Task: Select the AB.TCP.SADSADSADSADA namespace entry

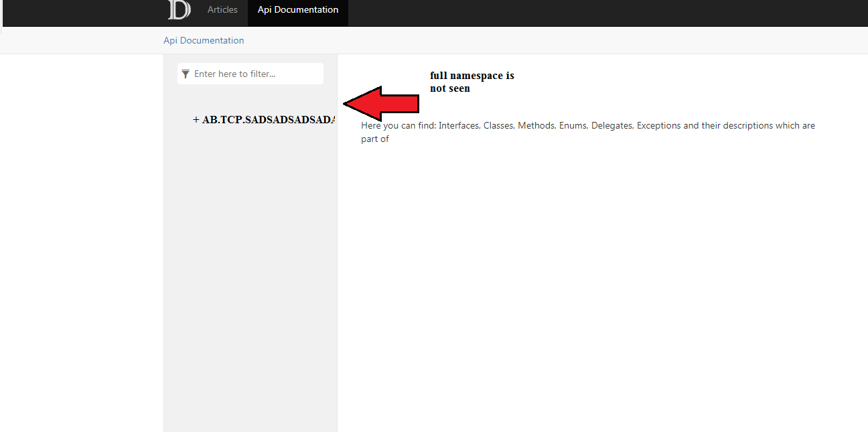Action: click(x=269, y=120)
